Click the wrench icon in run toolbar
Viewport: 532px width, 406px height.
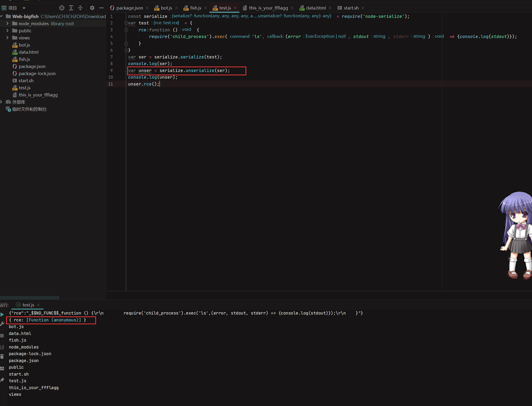2,324
